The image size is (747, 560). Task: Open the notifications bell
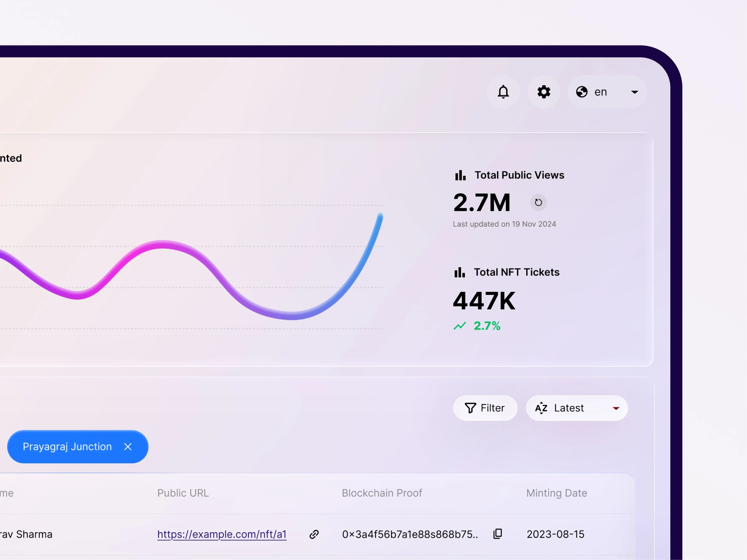click(x=503, y=92)
